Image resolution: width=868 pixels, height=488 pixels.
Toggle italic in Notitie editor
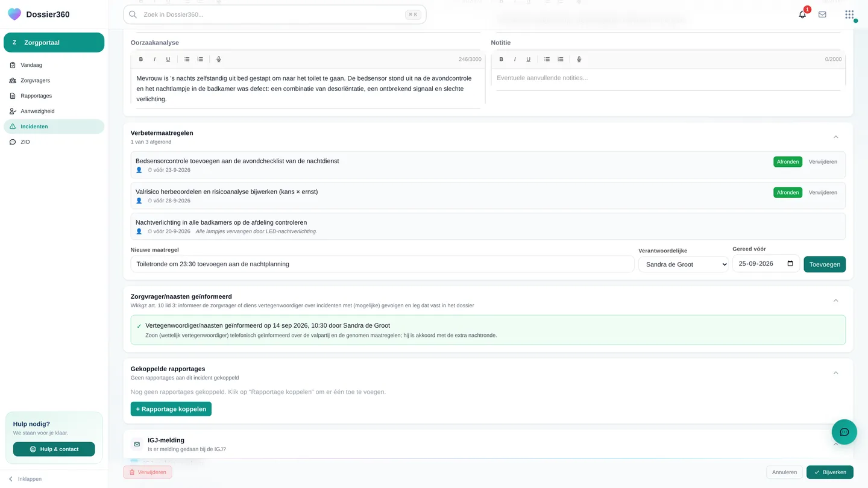coord(515,59)
